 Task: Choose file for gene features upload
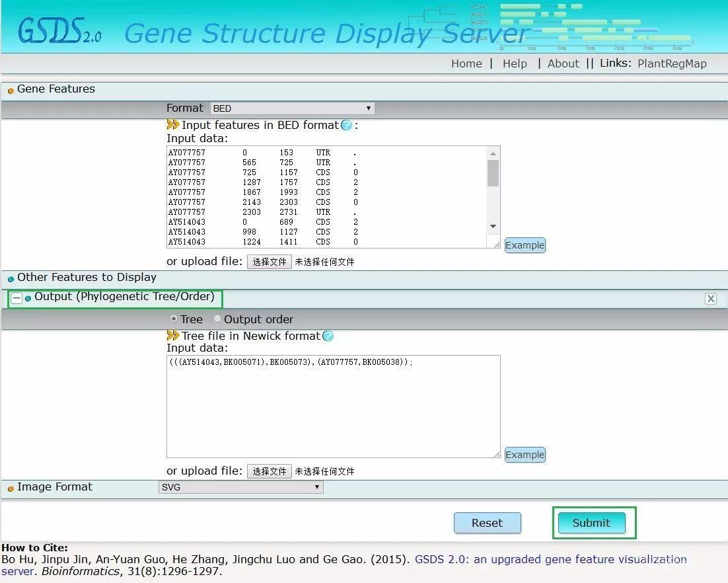click(x=270, y=262)
